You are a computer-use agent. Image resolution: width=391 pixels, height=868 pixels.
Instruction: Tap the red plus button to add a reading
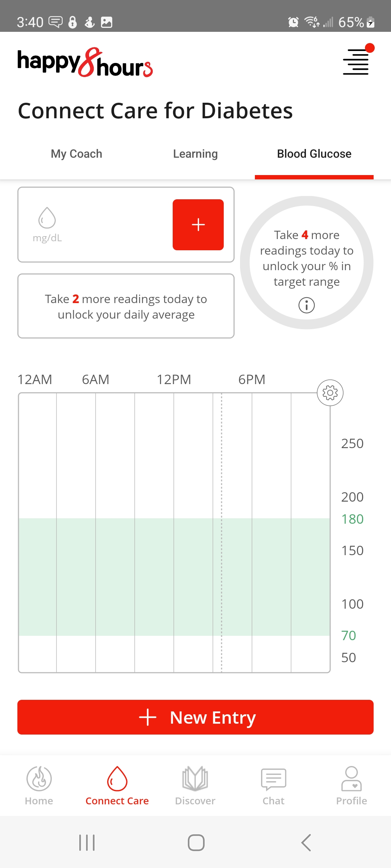(198, 225)
